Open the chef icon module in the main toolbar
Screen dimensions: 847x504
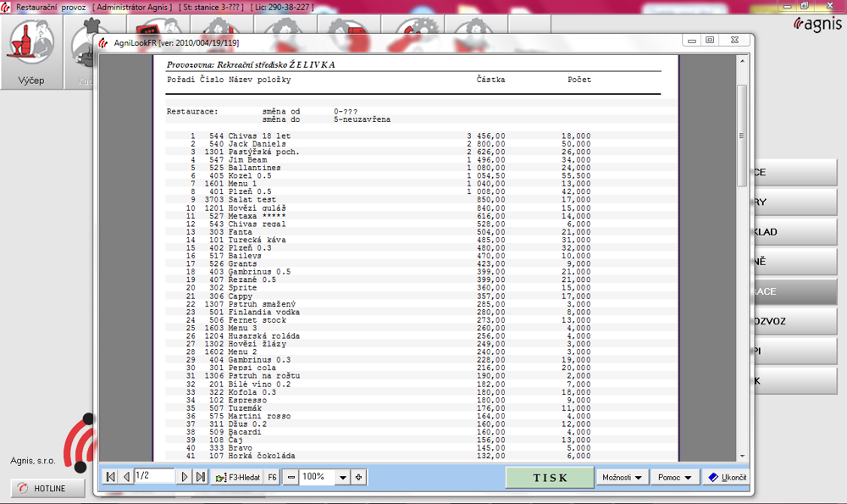pyautogui.click(x=80, y=53)
